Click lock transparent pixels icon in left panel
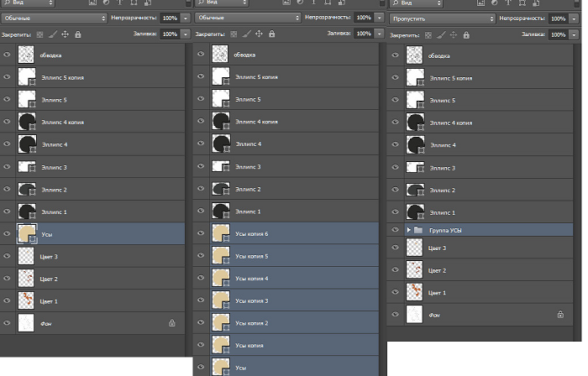Viewport: 588px width, 376px height. tap(40, 34)
